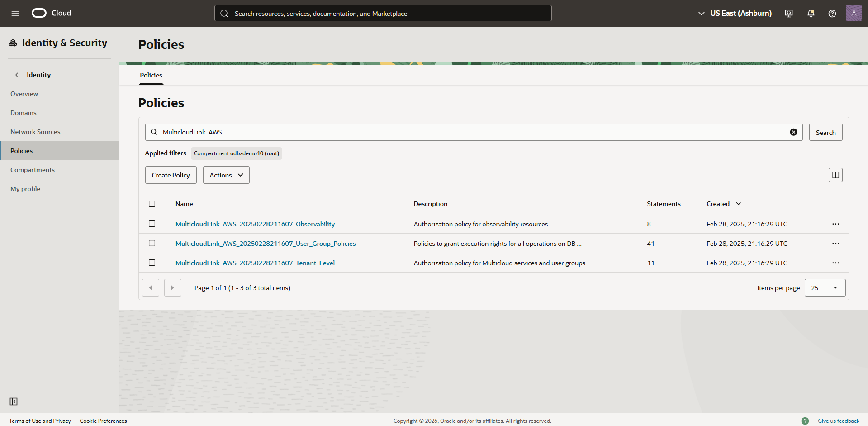Open actions menu for Tenant_Level row
This screenshot has height=426, width=868.
[x=835, y=263]
